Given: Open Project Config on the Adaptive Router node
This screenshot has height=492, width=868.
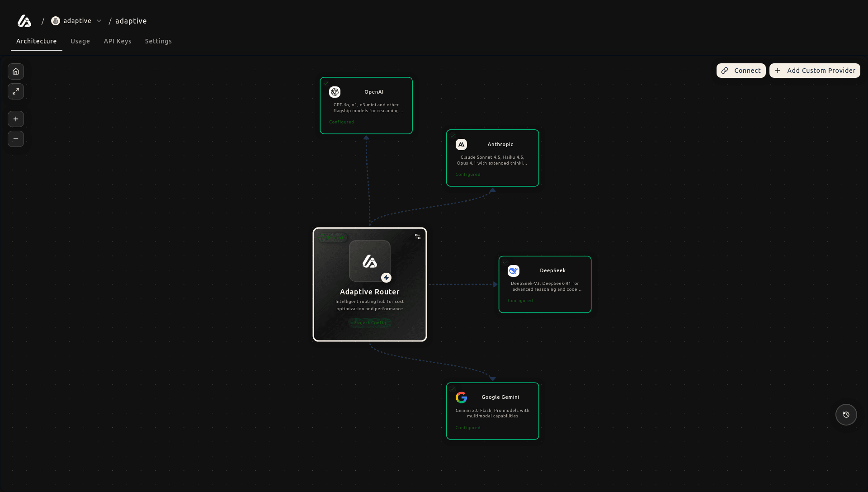Looking at the screenshot, I should [369, 322].
